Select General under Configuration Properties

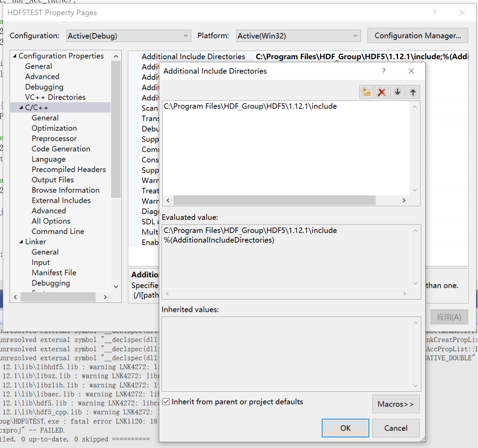pos(38,66)
